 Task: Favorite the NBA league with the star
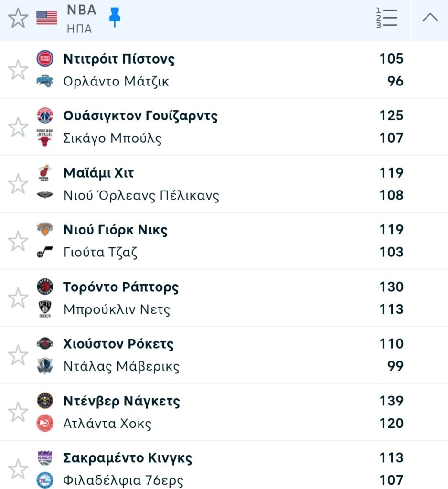18,18
